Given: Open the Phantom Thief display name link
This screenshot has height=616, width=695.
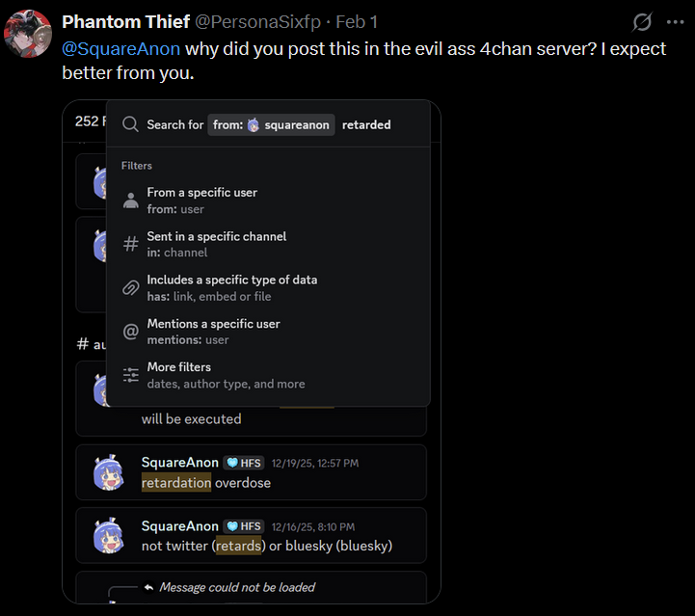Looking at the screenshot, I should (x=123, y=21).
